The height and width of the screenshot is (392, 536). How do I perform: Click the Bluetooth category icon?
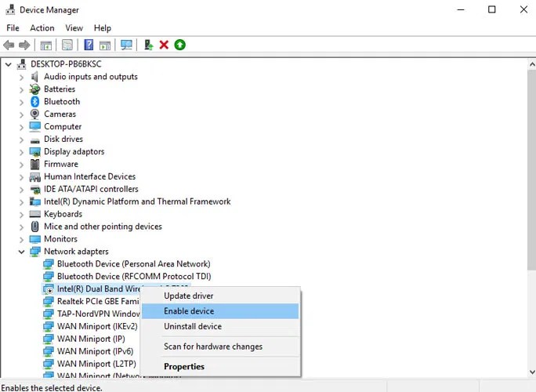pyautogui.click(x=34, y=102)
